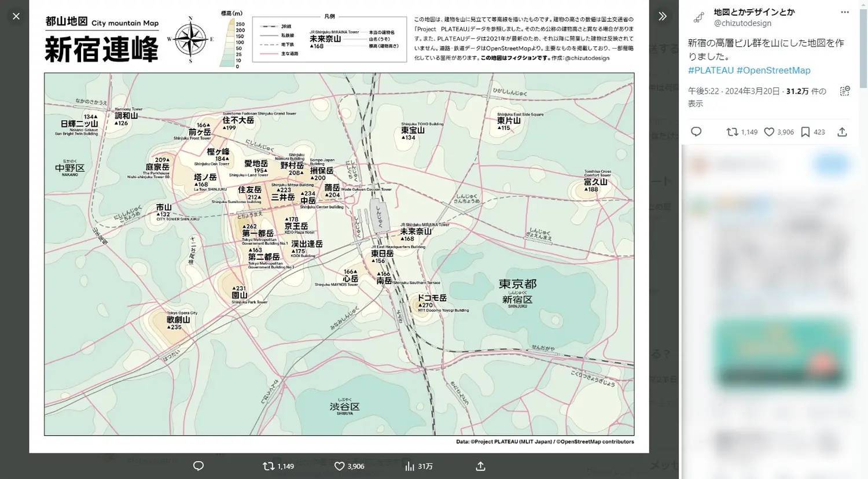Open the chizutodesign profile avatar

[698, 17]
